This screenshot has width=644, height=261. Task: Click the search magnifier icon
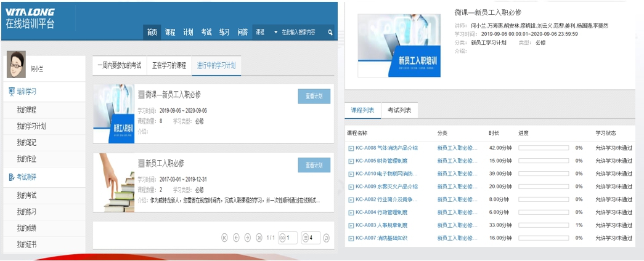(330, 32)
